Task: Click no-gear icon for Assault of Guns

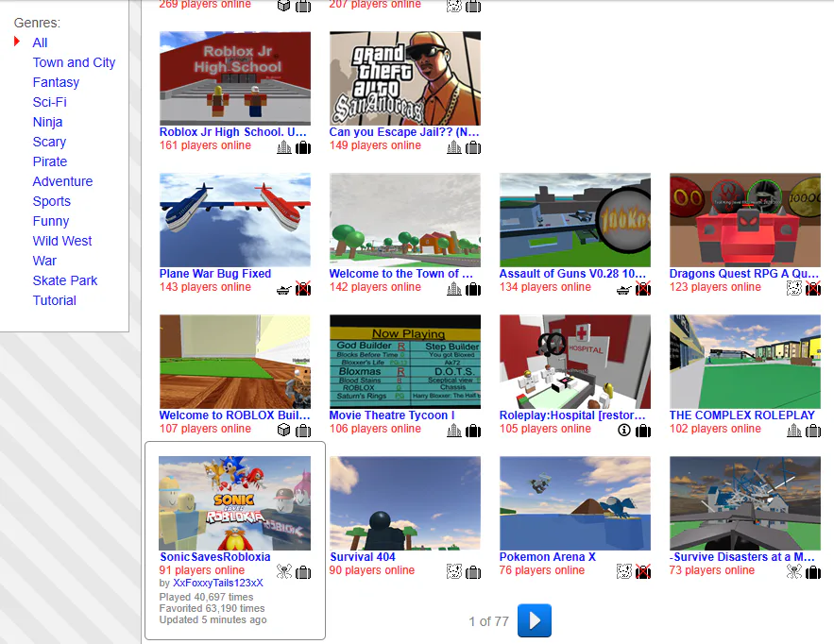Action: click(x=643, y=289)
